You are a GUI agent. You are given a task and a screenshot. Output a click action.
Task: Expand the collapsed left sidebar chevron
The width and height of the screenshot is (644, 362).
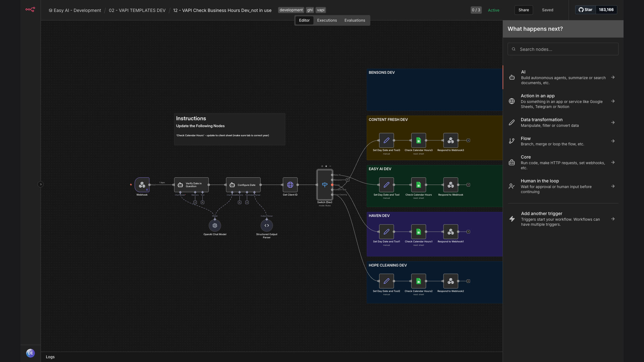coord(41,184)
